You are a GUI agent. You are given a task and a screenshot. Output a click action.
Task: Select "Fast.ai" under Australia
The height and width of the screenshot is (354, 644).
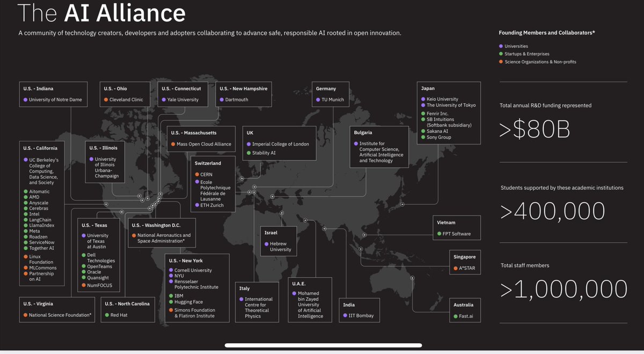coord(465,316)
